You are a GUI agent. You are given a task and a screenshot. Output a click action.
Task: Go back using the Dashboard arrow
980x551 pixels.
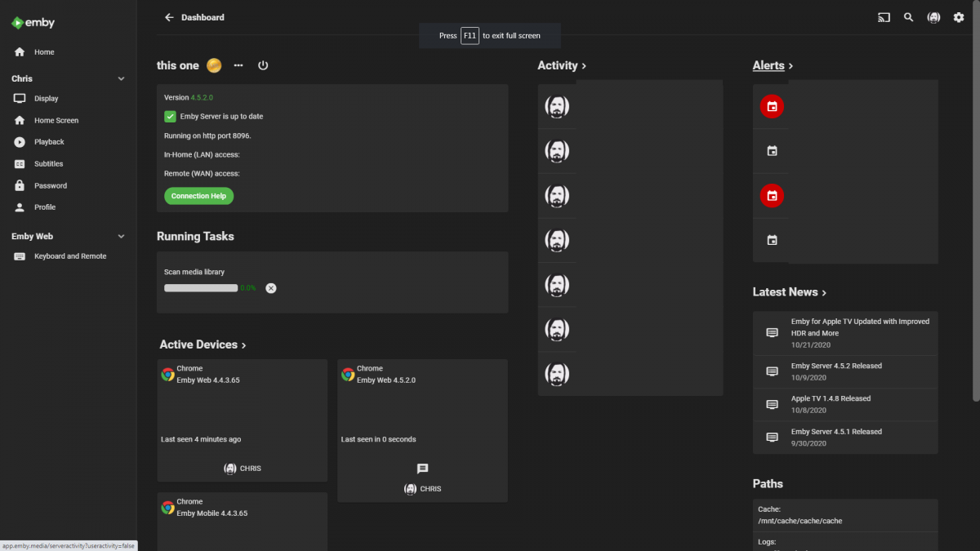169,17
